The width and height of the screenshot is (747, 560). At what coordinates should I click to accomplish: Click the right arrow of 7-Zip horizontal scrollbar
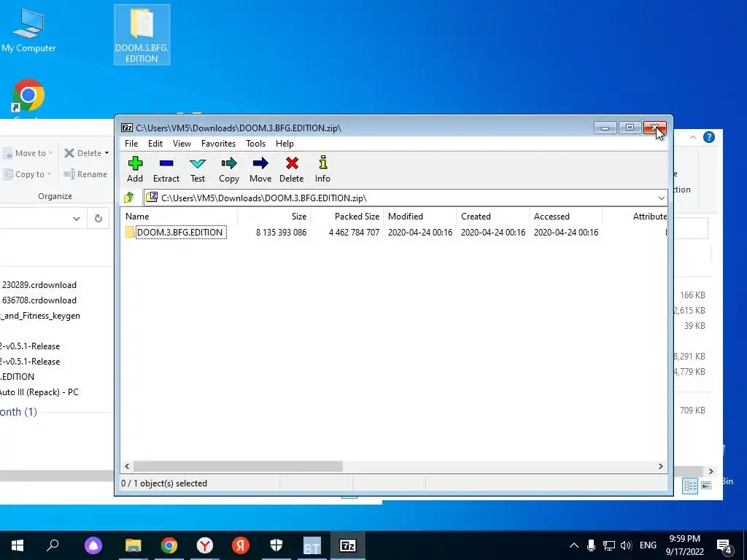coord(660,466)
